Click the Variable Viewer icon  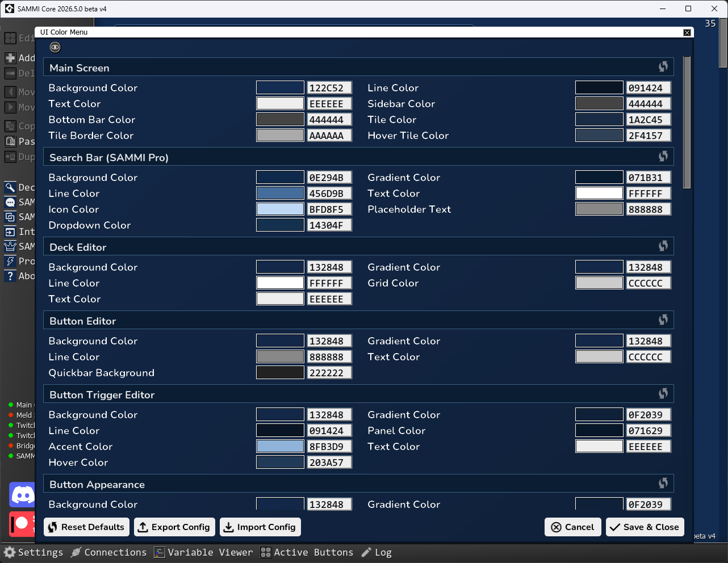pyautogui.click(x=160, y=552)
